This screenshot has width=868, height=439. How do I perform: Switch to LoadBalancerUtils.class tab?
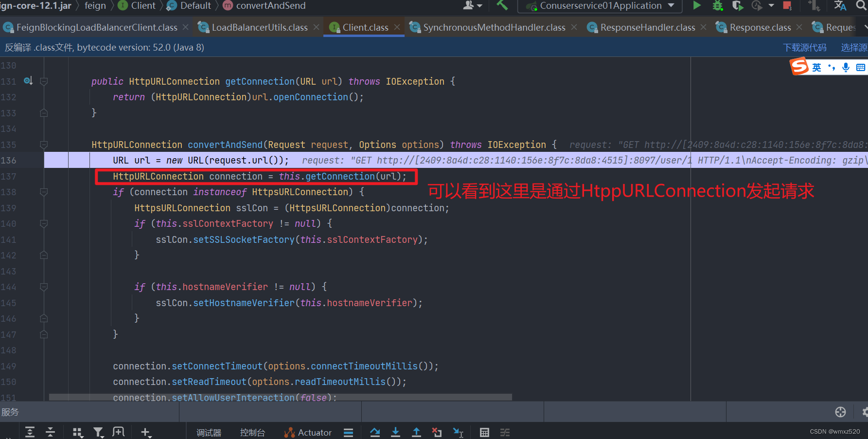click(x=260, y=28)
